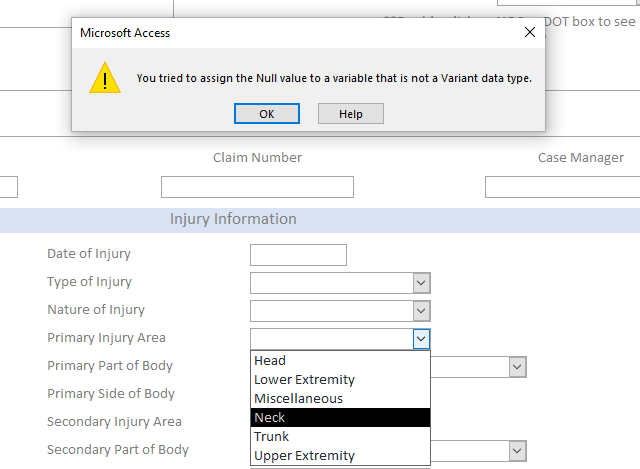Click the Primary Part of Body label
Image resolution: width=640 pixels, height=469 pixels.
point(110,366)
